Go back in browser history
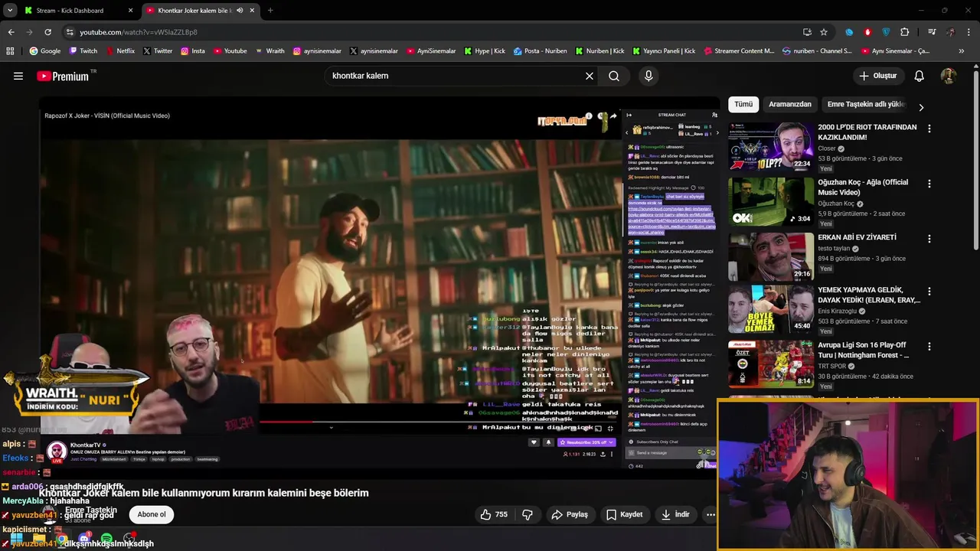980x551 pixels. (11, 32)
